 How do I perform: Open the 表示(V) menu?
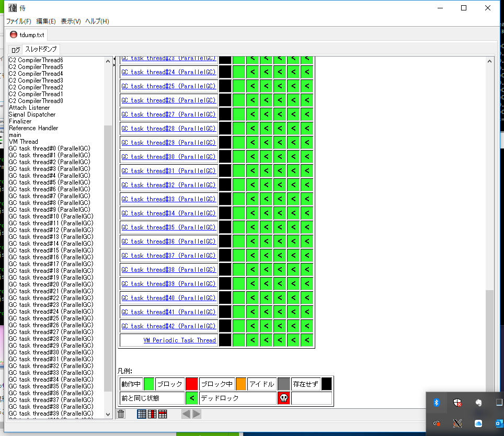point(71,21)
